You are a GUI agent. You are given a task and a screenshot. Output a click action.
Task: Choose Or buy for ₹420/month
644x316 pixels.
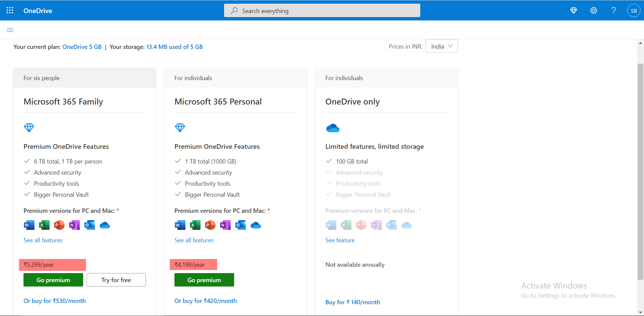(206, 301)
